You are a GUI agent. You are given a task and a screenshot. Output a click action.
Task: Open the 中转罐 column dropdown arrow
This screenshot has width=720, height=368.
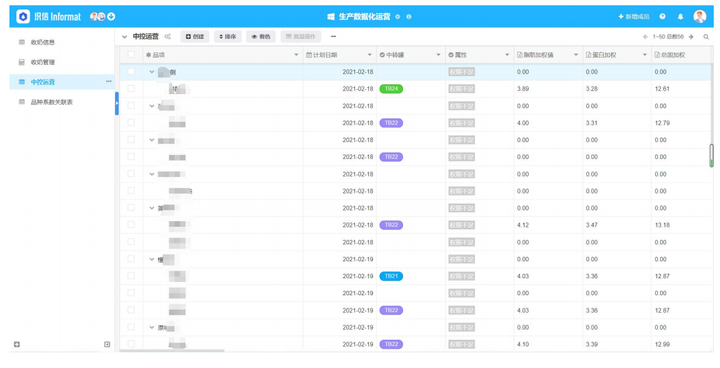click(439, 55)
